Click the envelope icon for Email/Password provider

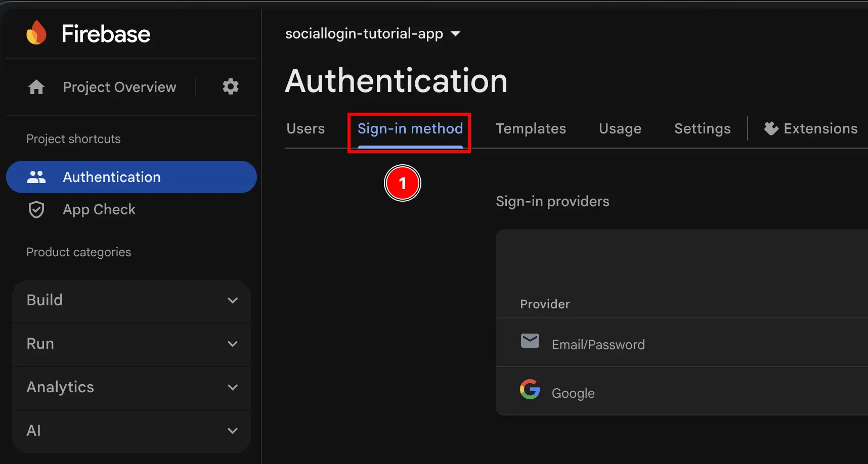click(530, 341)
